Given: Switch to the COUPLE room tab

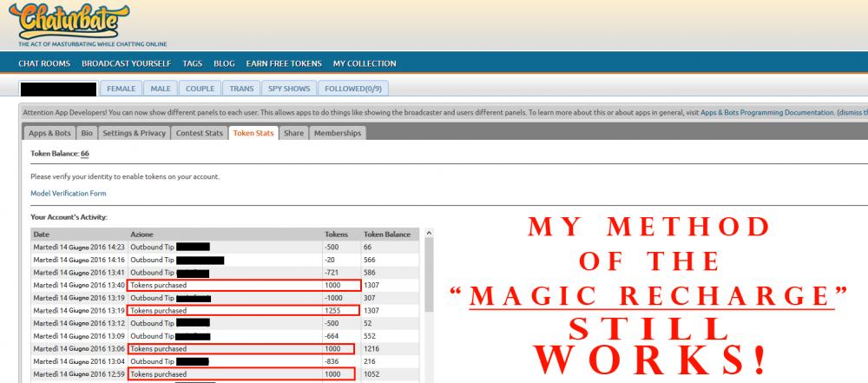Looking at the screenshot, I should (200, 89).
